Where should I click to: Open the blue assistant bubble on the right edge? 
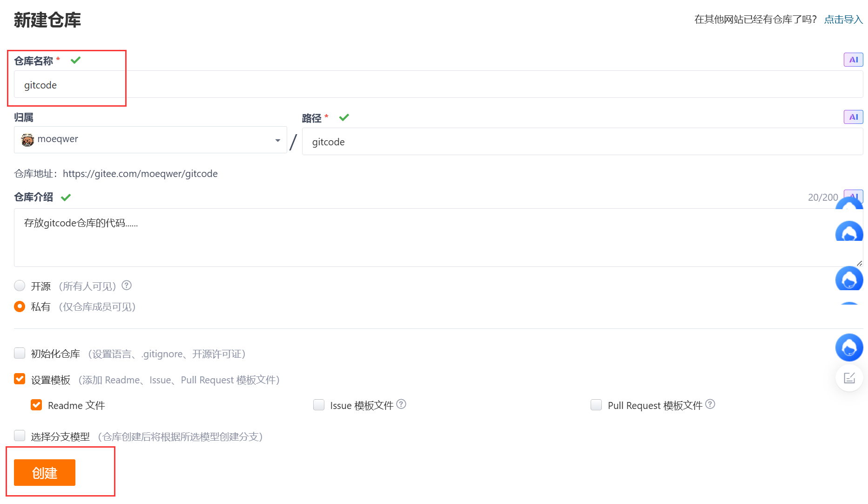(x=849, y=347)
